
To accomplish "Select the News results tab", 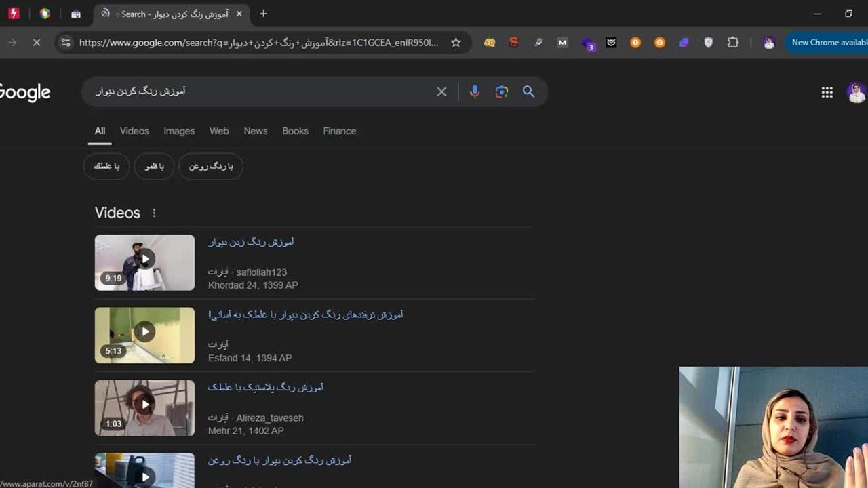I will click(256, 131).
